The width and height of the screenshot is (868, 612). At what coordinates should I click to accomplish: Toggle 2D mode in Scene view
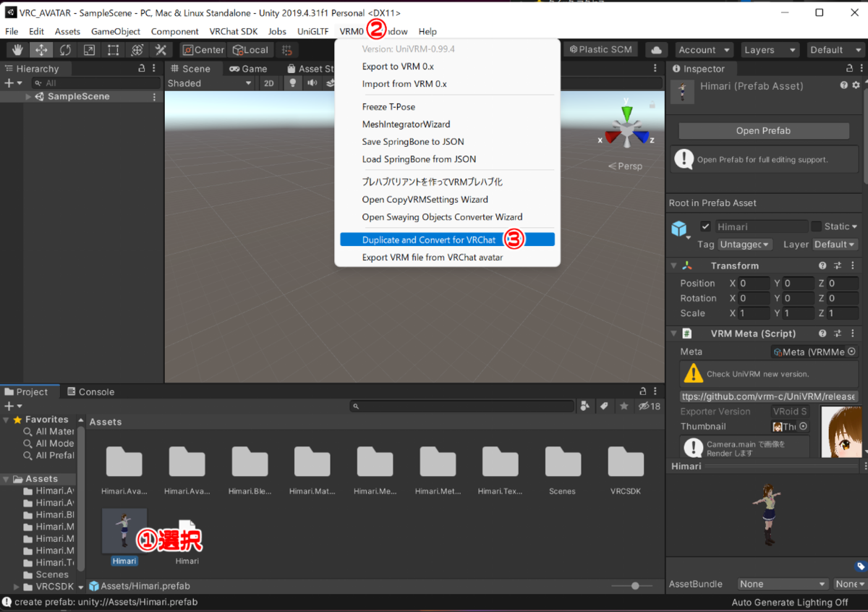coord(269,83)
